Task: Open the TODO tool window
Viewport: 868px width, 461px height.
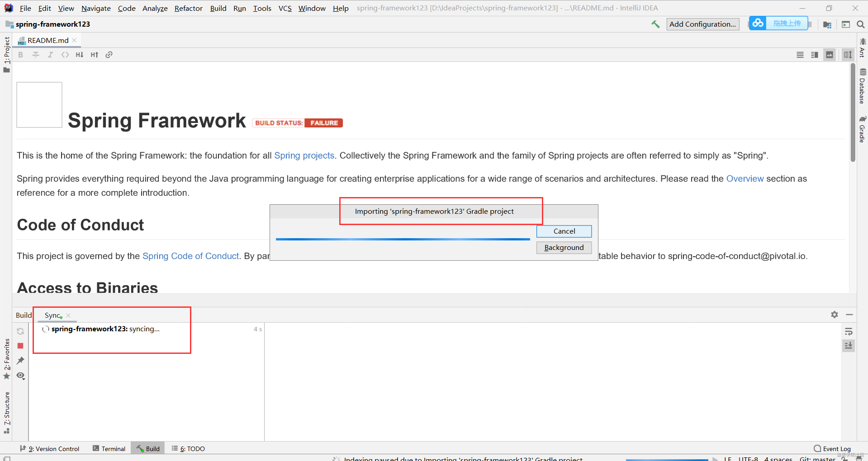Action: (188, 448)
